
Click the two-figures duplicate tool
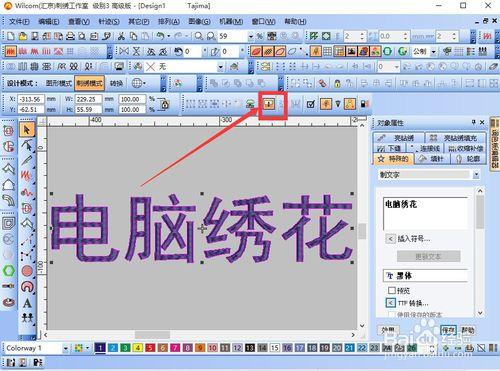click(x=27, y=318)
